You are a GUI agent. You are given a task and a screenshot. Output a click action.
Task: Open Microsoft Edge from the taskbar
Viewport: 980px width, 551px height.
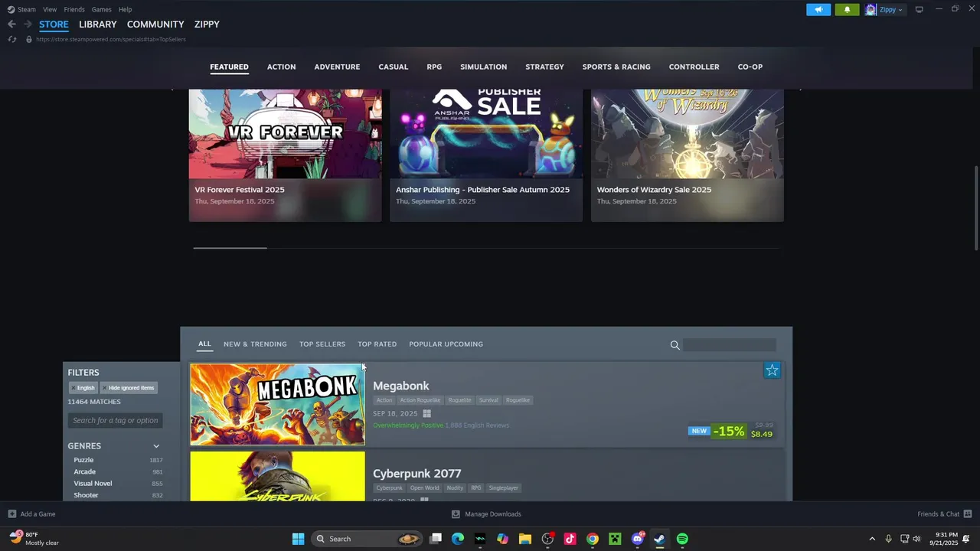[458, 539]
